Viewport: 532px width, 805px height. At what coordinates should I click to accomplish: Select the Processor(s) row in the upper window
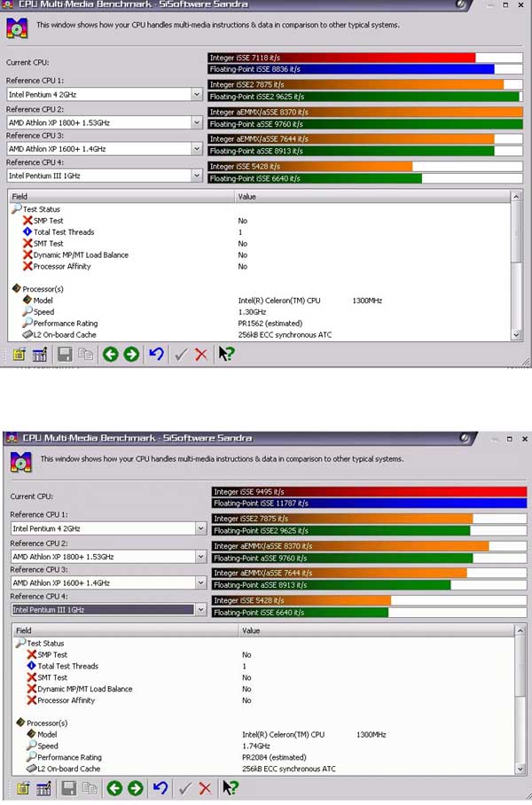[x=259, y=289]
